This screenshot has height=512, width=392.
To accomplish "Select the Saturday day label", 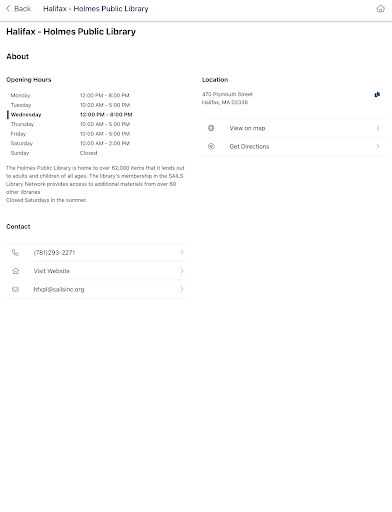I will [x=22, y=143].
